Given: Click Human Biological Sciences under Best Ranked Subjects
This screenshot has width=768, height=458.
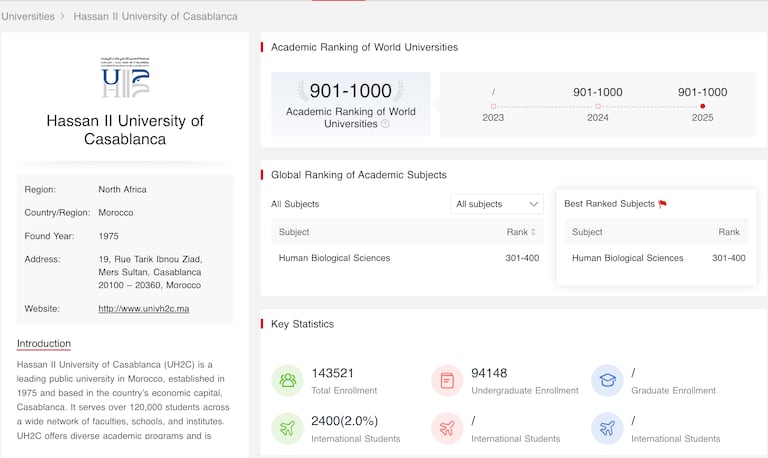Looking at the screenshot, I should pos(627,258).
